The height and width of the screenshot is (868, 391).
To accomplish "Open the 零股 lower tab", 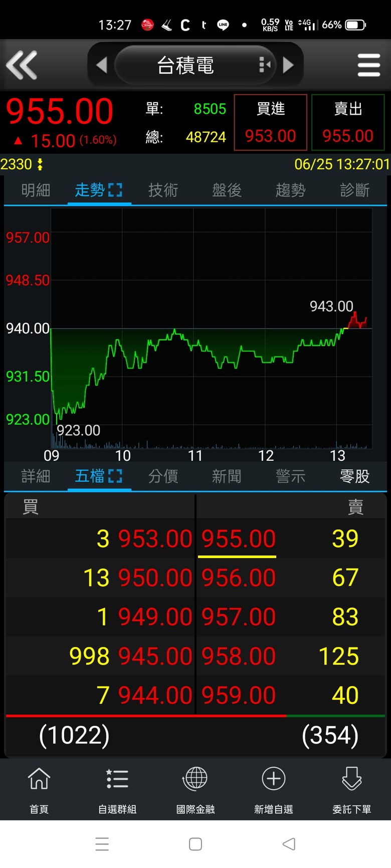I will (354, 476).
